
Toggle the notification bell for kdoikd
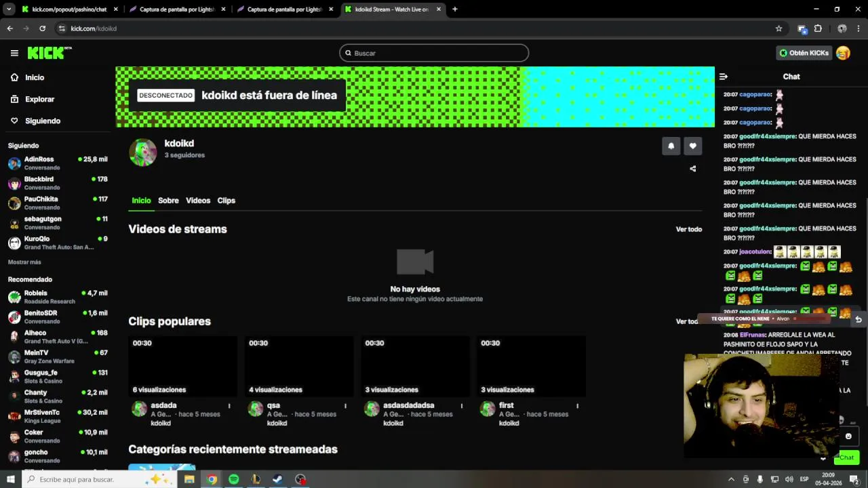click(671, 146)
